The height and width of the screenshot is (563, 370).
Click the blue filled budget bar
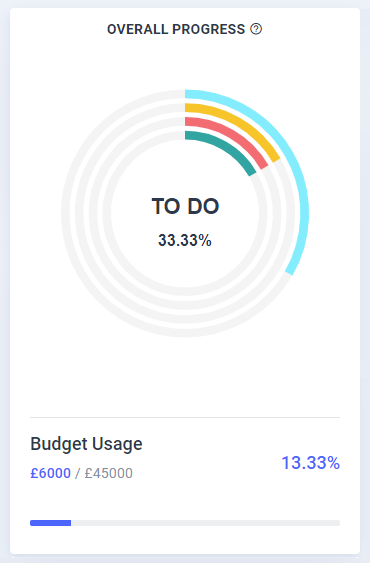pyautogui.click(x=51, y=523)
